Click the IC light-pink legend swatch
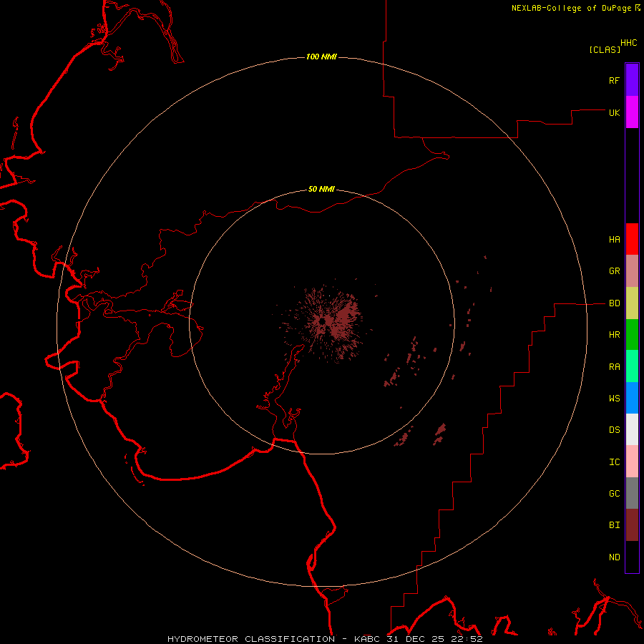The image size is (644, 644). pyautogui.click(x=632, y=462)
